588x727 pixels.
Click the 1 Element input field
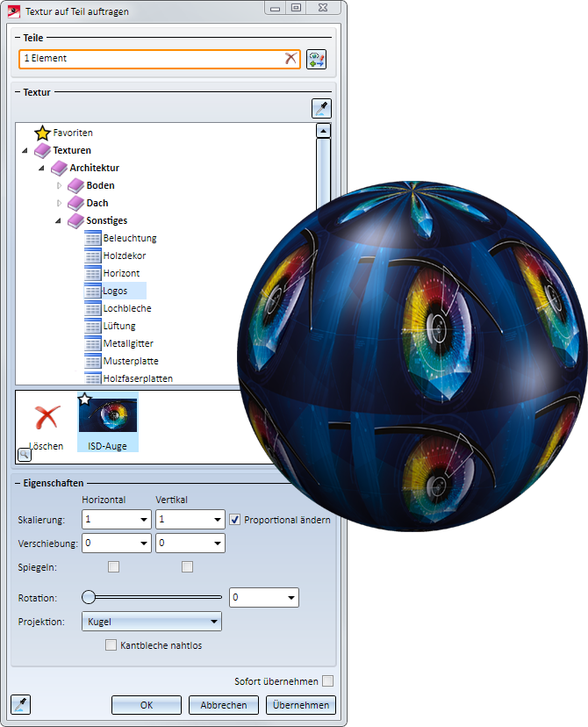coord(160,59)
